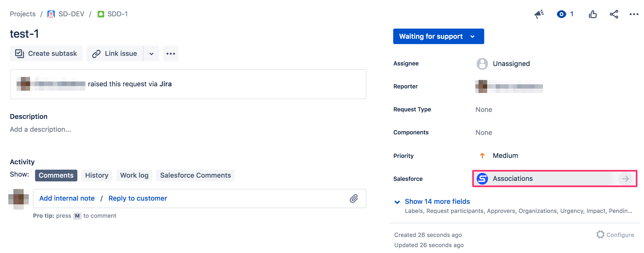Click the Medium priority arrow icon
Viewport: 644px width, 253px height.
point(482,156)
